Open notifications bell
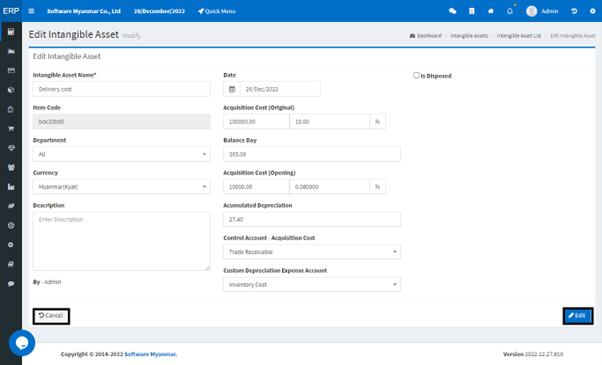 click(510, 11)
